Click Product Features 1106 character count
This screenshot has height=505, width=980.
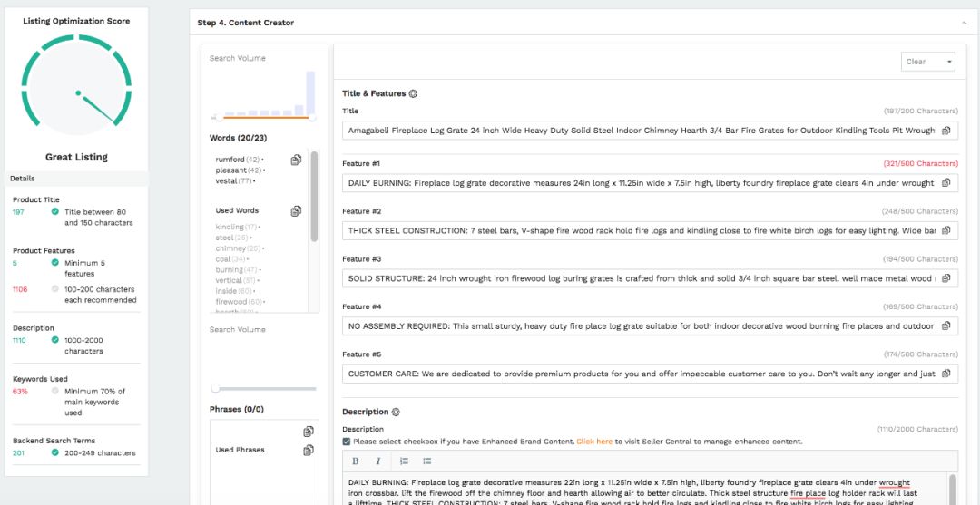20,289
